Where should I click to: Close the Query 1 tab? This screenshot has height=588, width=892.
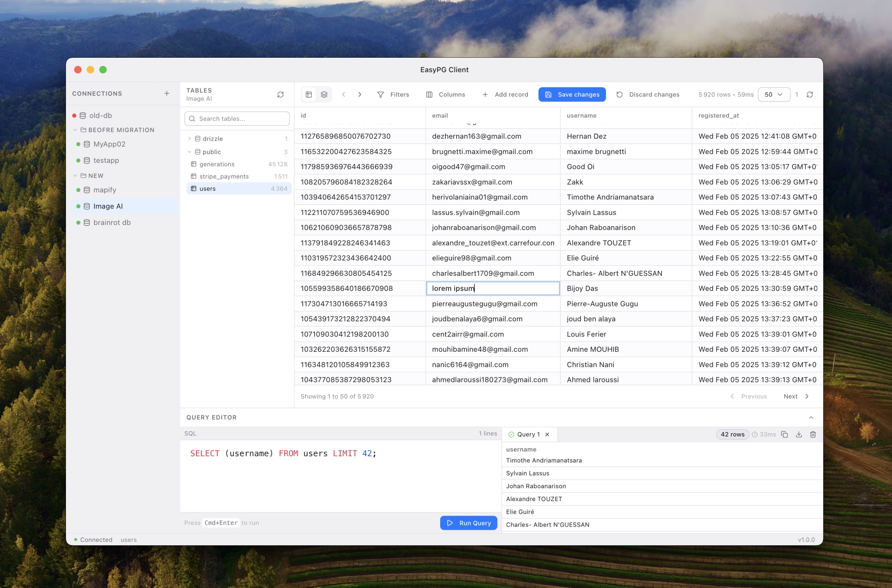coord(547,434)
